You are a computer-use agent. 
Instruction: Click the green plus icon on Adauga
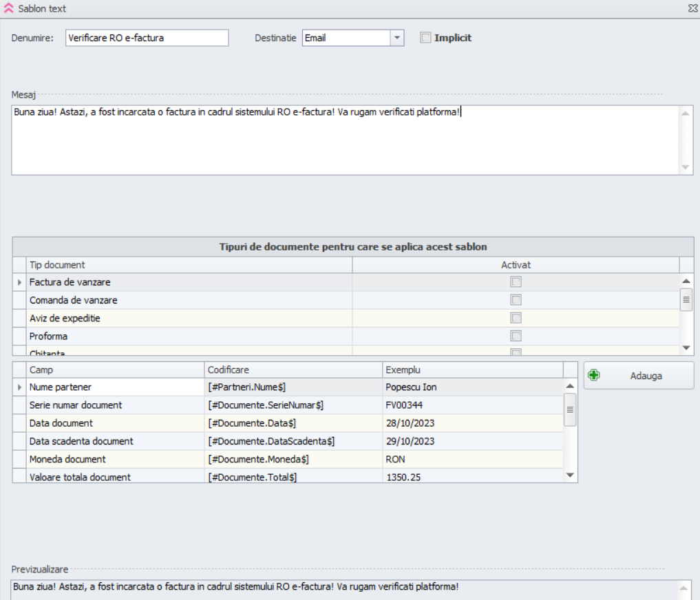(594, 376)
